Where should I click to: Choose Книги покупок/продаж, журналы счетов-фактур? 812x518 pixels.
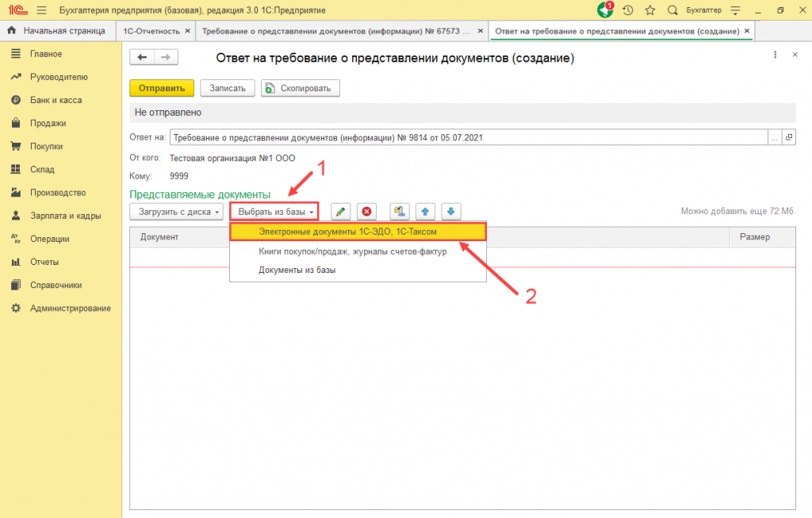point(358,251)
